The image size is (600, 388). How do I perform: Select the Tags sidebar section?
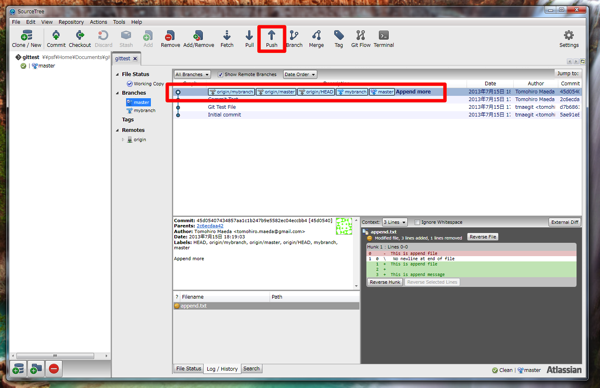click(x=128, y=120)
